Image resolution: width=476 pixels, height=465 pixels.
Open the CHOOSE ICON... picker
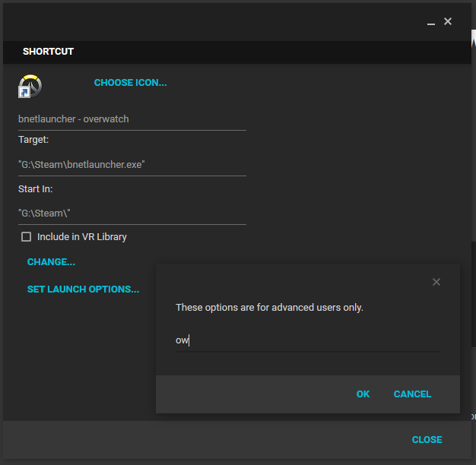point(130,83)
